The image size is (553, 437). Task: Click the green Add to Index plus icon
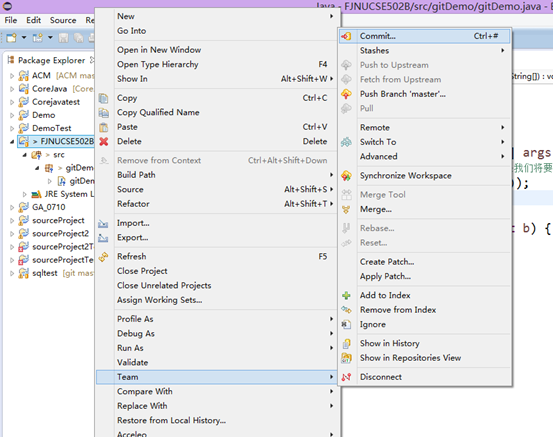click(346, 295)
